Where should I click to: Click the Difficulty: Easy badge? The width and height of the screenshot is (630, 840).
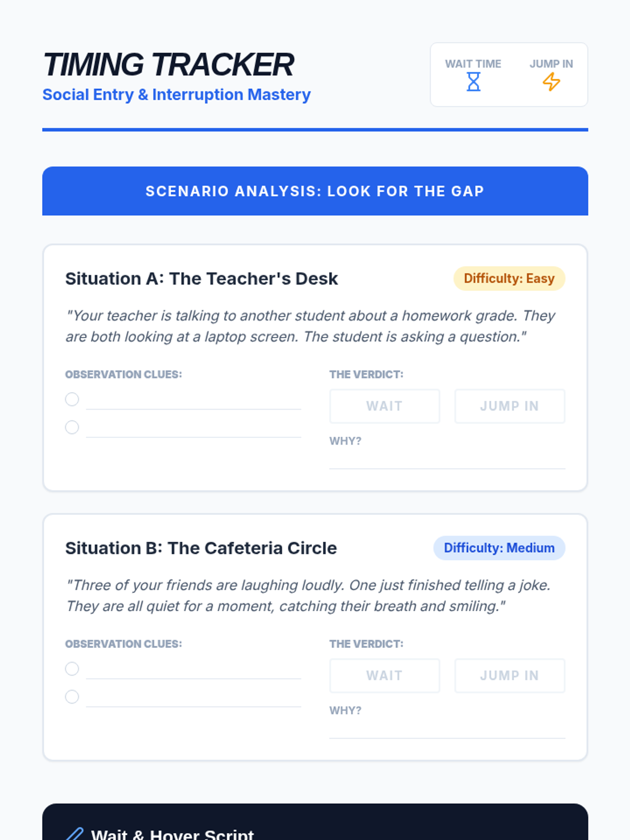tap(509, 279)
